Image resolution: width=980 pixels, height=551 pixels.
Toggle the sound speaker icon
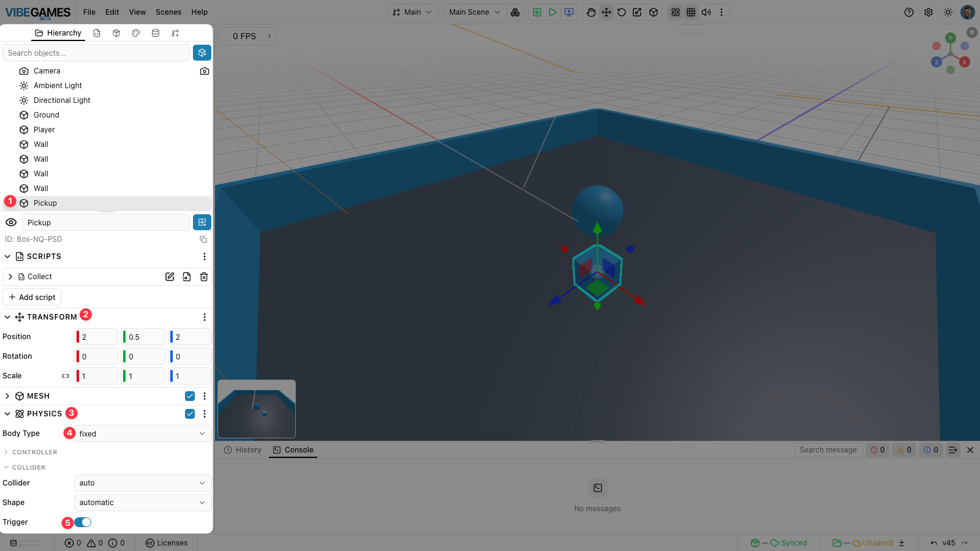click(x=706, y=12)
